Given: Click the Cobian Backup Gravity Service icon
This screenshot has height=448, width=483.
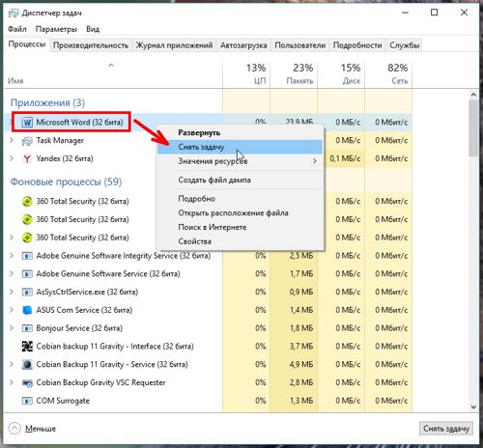Looking at the screenshot, I should pyautogui.click(x=27, y=365).
